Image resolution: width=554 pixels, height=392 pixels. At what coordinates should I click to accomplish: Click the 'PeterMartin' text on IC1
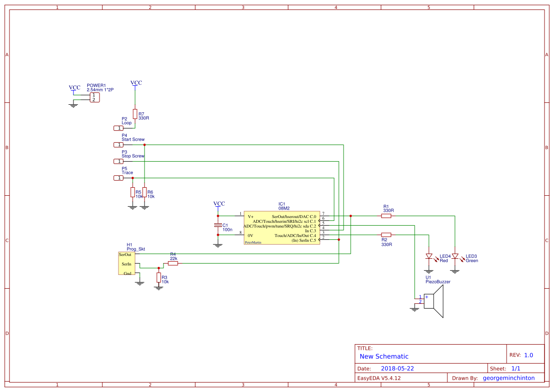253,243
